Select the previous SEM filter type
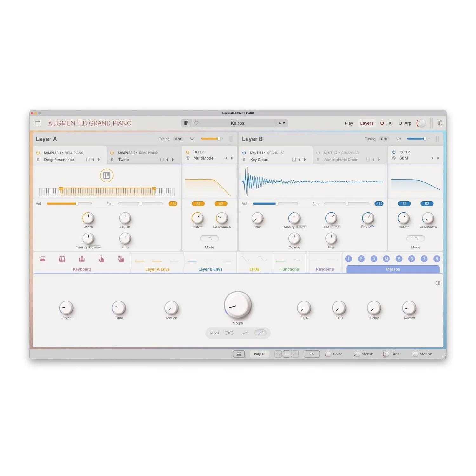Image resolution: width=476 pixels, height=476 pixels. pyautogui.click(x=432, y=158)
